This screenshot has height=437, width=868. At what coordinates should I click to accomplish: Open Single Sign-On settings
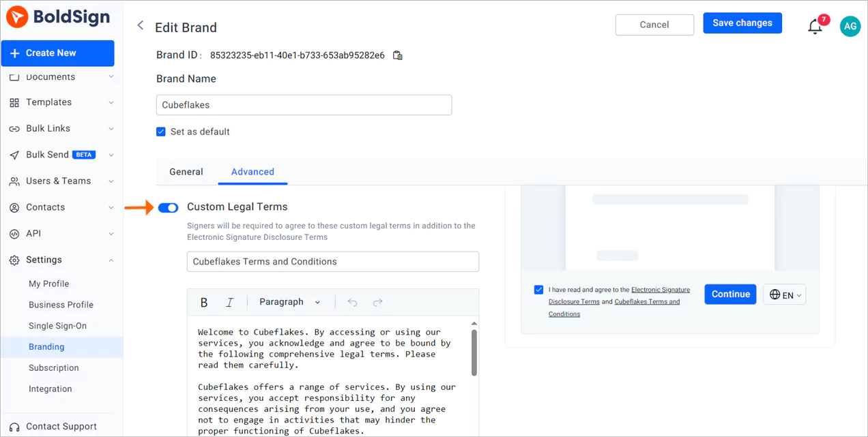(57, 326)
